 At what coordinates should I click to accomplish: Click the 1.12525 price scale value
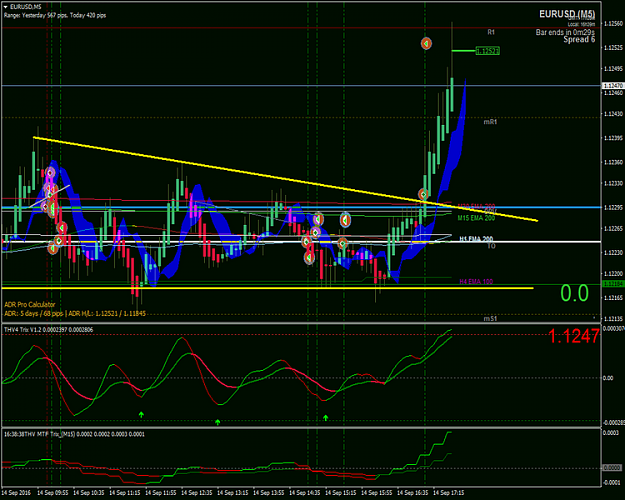(x=614, y=48)
